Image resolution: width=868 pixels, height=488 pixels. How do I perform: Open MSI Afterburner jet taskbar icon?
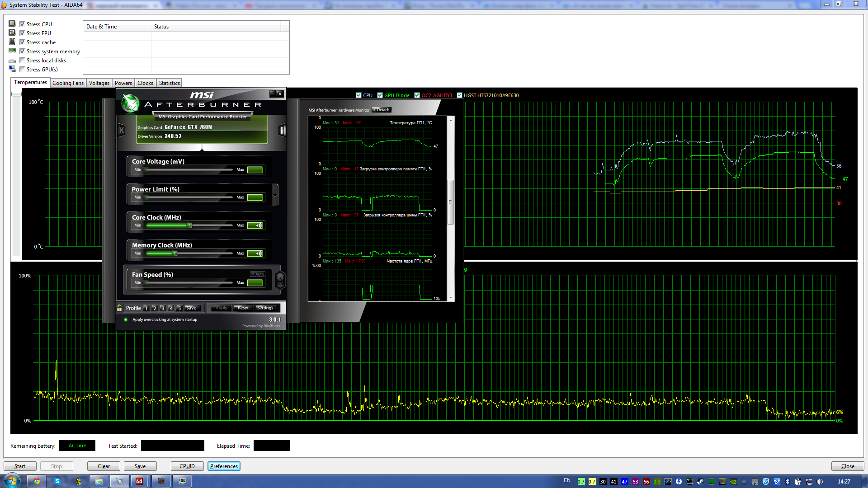coord(119,481)
